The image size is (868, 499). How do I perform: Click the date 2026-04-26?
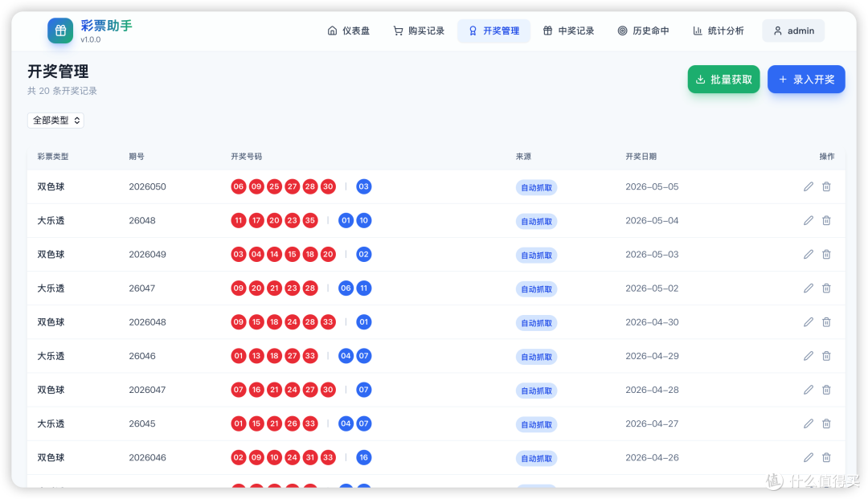(x=652, y=457)
